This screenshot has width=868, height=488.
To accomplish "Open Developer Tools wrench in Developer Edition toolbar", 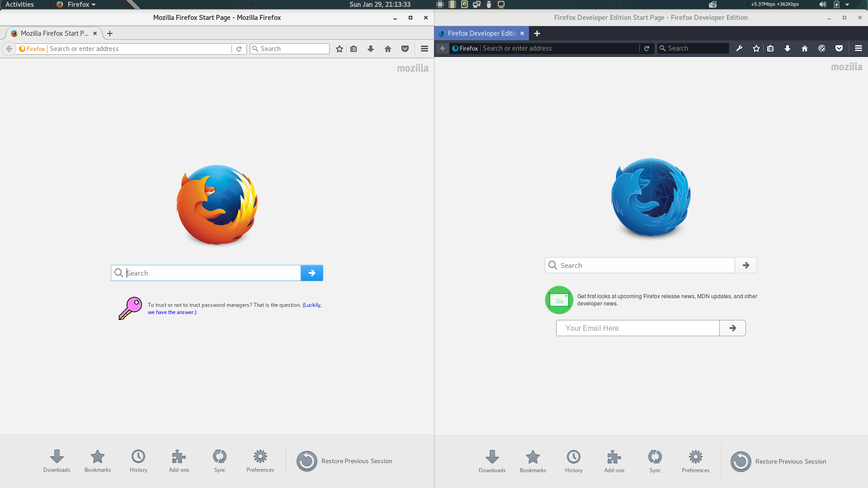I will tap(739, 48).
